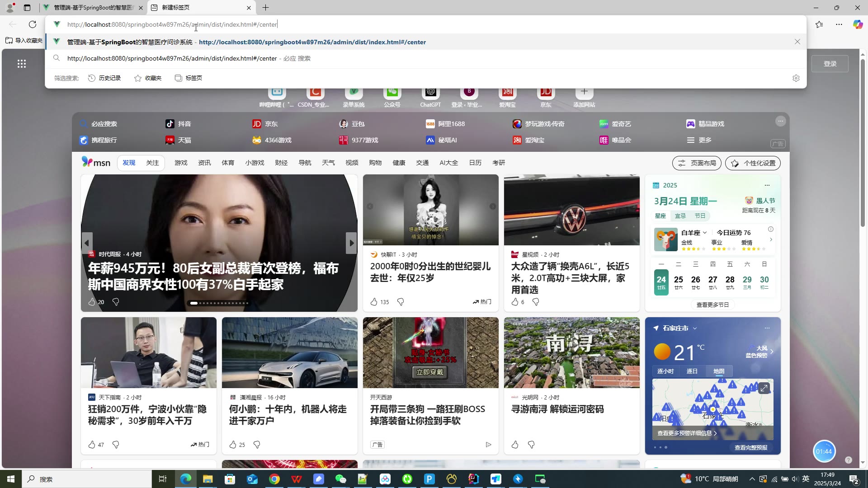Open address bar suggestion settings gear

796,78
